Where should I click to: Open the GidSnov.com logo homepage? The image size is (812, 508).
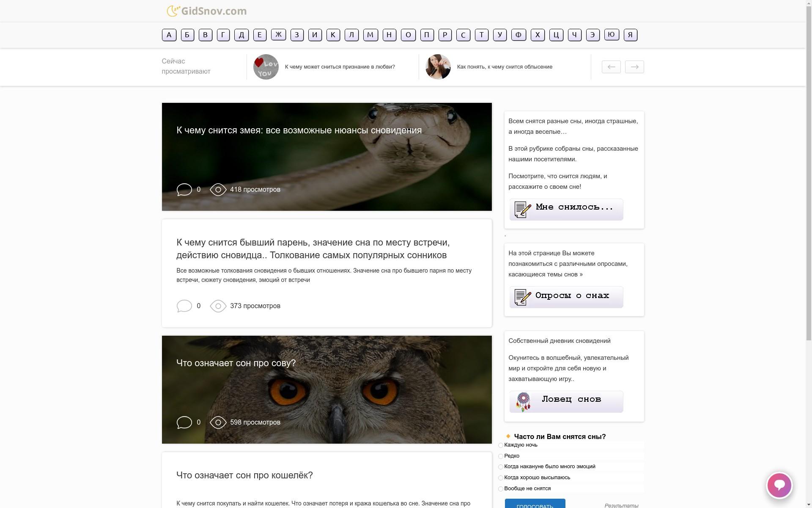(x=207, y=11)
